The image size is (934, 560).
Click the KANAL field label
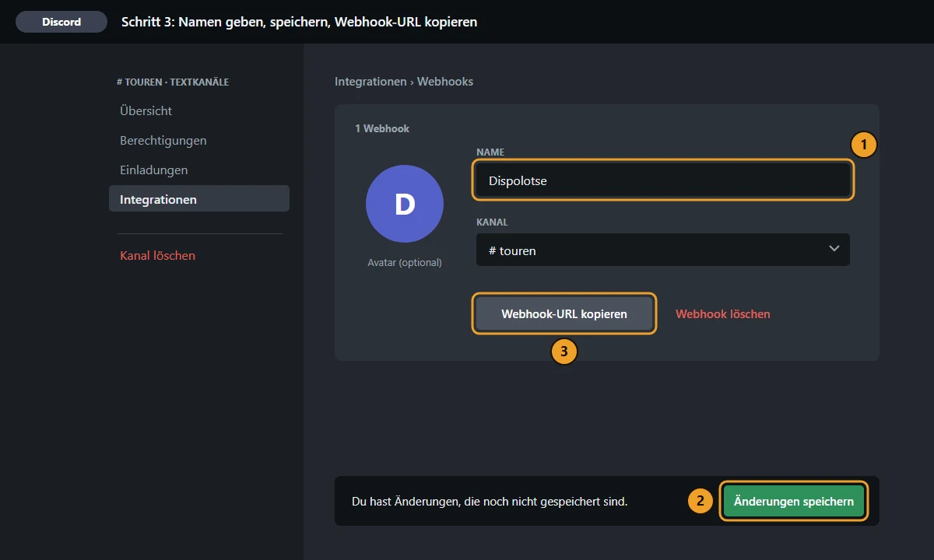coord(492,222)
